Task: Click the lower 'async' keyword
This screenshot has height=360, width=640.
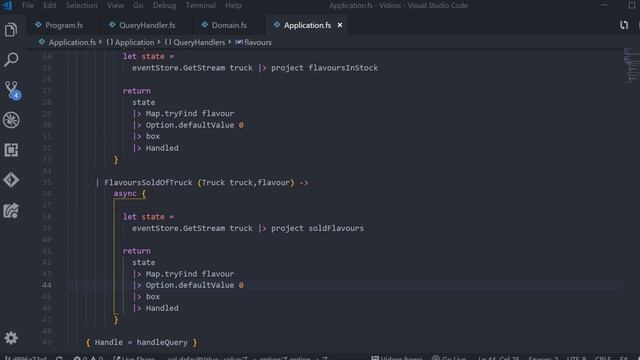Action: tap(125, 193)
